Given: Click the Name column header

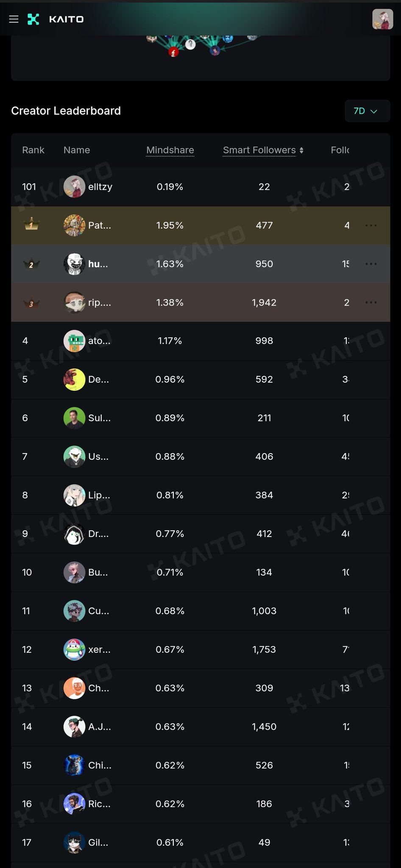Looking at the screenshot, I should 77,150.
